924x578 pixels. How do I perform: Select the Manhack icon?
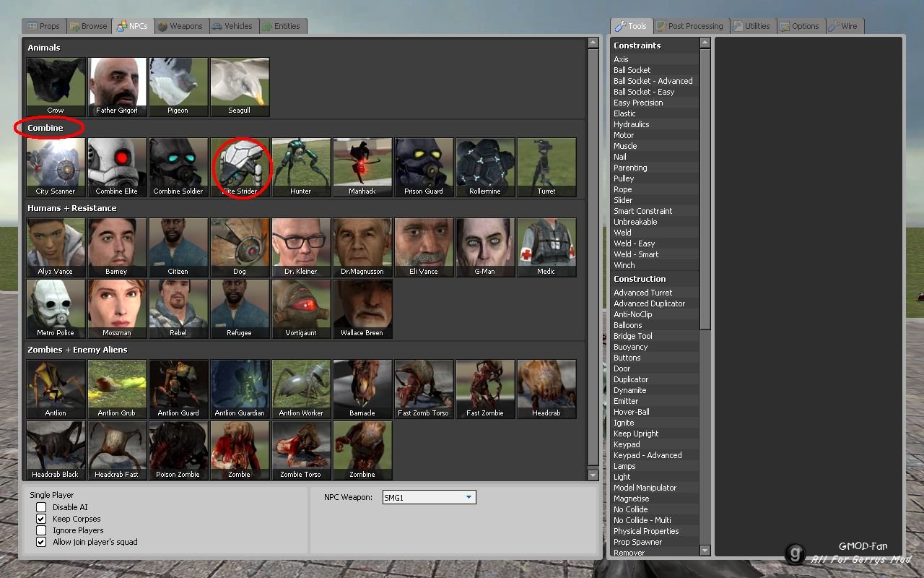362,167
